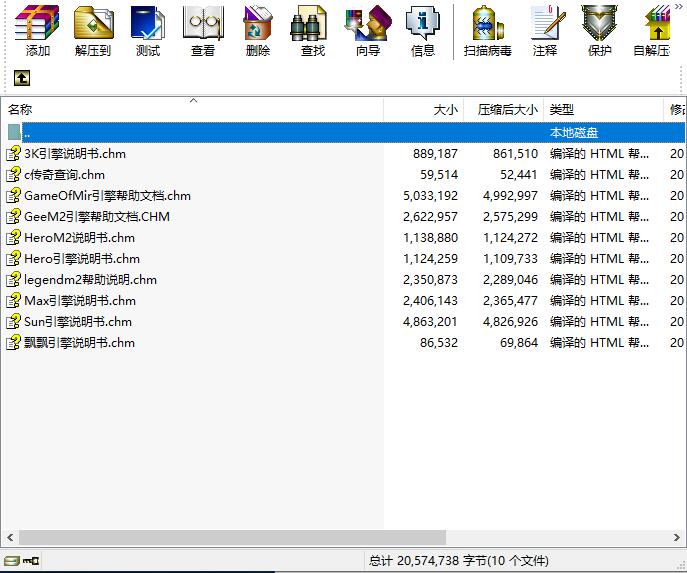The width and height of the screenshot is (687, 573).
Task: Click horizontal scrollbar left arrow
Action: pos(10,537)
